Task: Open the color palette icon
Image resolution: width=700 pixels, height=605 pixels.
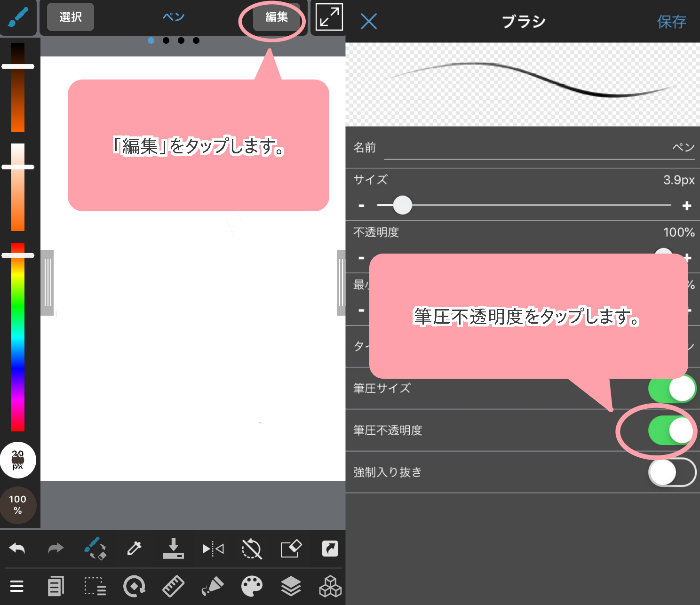Action: coord(252,586)
